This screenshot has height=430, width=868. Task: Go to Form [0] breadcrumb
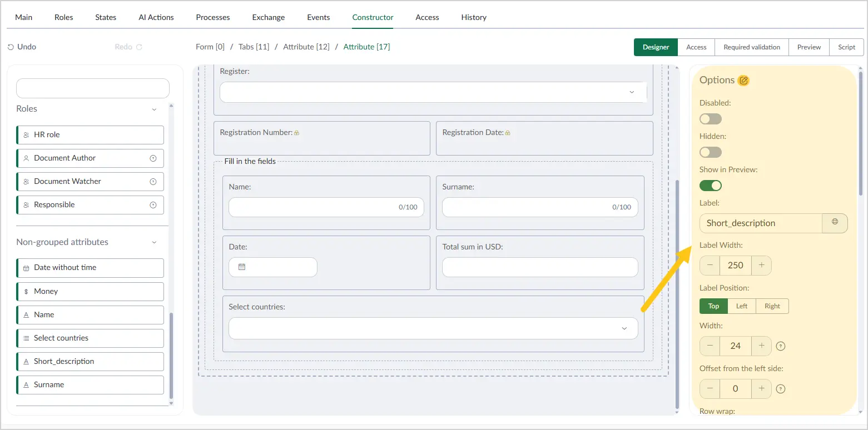tap(210, 47)
